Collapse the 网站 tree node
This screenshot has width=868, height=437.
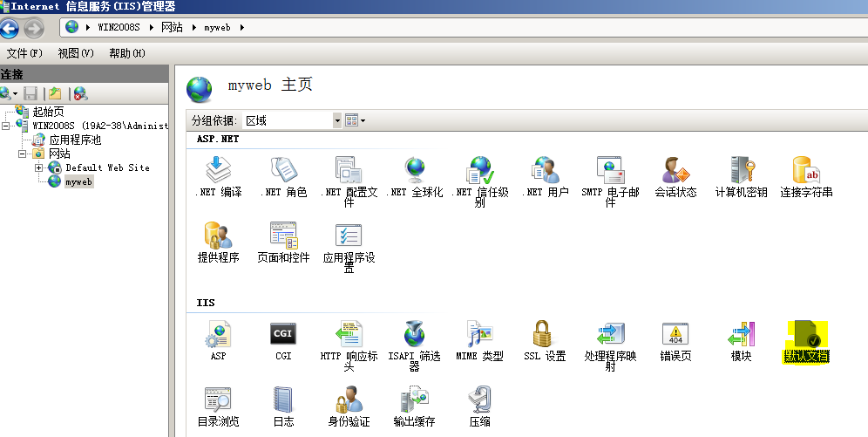(22, 154)
